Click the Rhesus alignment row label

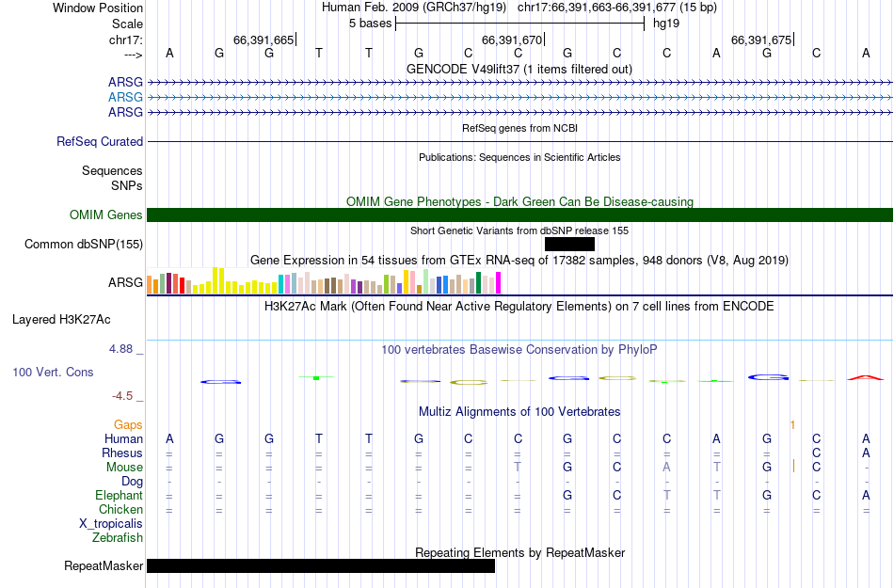pyautogui.click(x=122, y=453)
